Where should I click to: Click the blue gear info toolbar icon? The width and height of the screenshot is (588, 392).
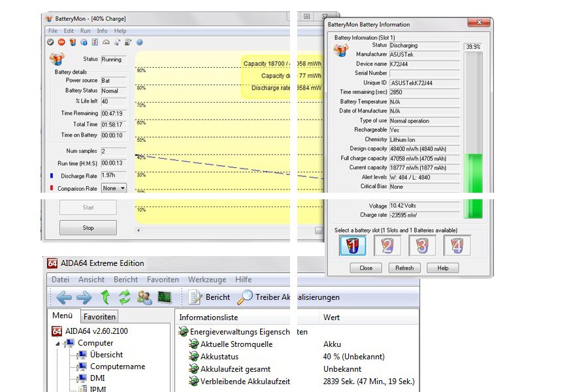pos(84,42)
